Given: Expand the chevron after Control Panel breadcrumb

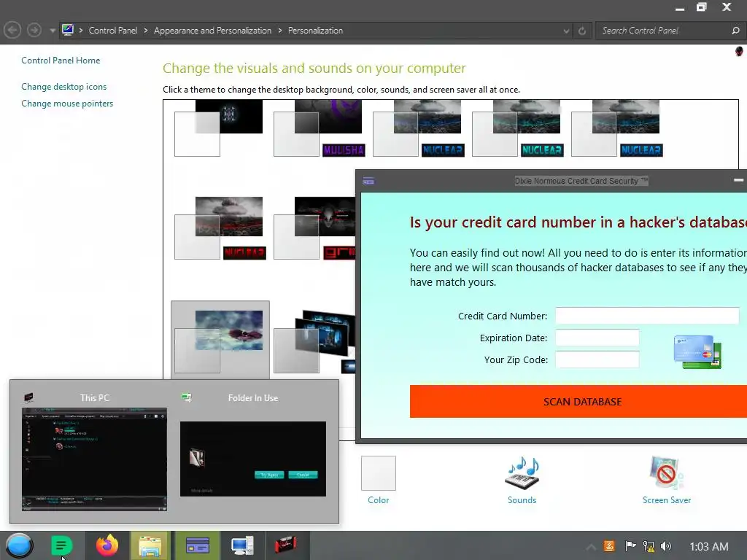Looking at the screenshot, I should pos(146,31).
